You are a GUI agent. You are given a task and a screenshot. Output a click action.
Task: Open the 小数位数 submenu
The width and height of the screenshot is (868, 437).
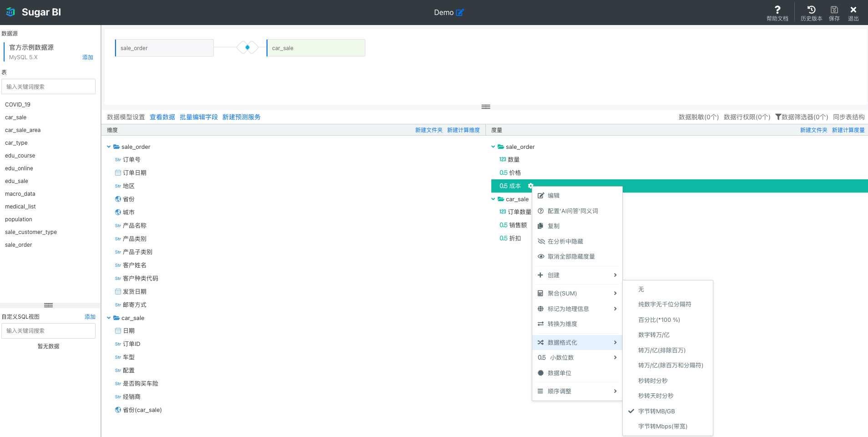(x=577, y=357)
